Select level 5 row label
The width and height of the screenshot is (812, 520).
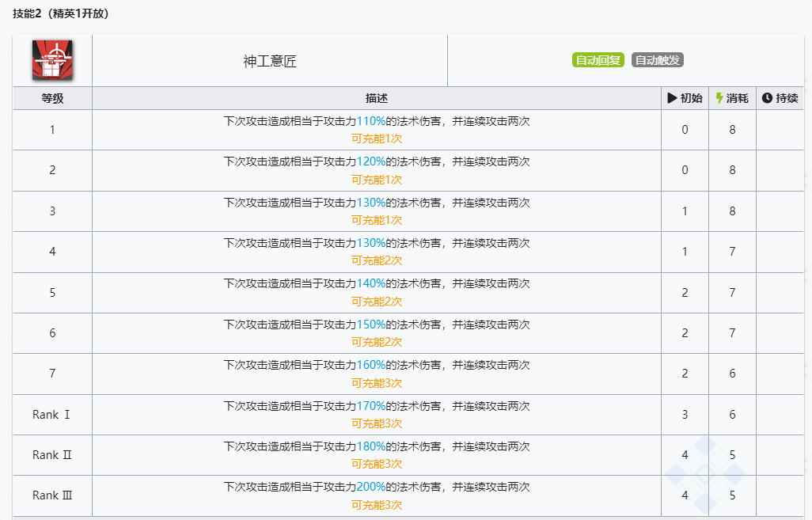pos(52,292)
